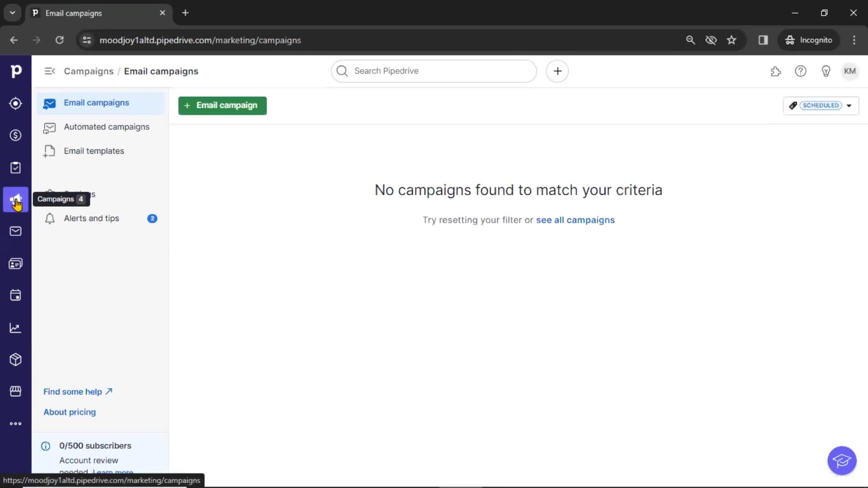Image resolution: width=868 pixels, height=488 pixels.
Task: Click the help question mark icon
Action: click(x=801, y=71)
